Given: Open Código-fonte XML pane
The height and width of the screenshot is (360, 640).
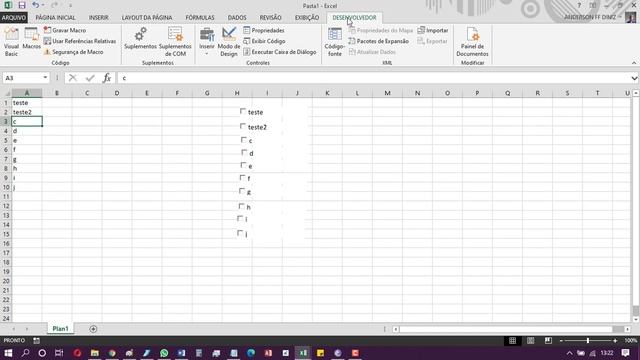Looking at the screenshot, I should tap(335, 42).
